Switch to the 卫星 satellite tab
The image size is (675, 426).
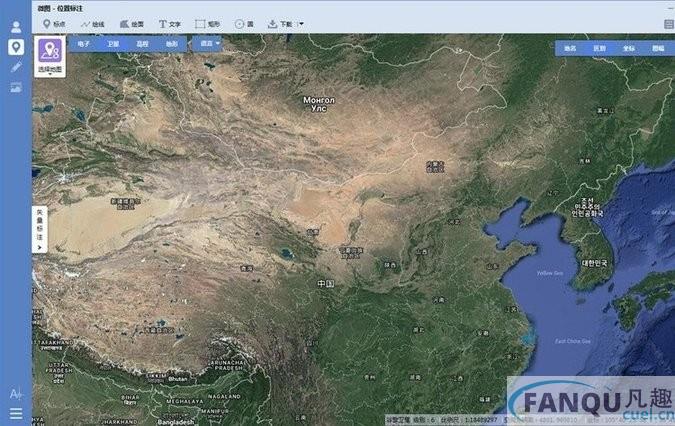[x=113, y=44]
